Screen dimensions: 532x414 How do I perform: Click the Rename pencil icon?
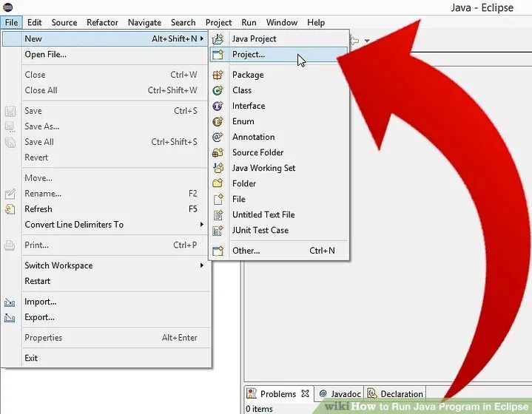(x=10, y=194)
